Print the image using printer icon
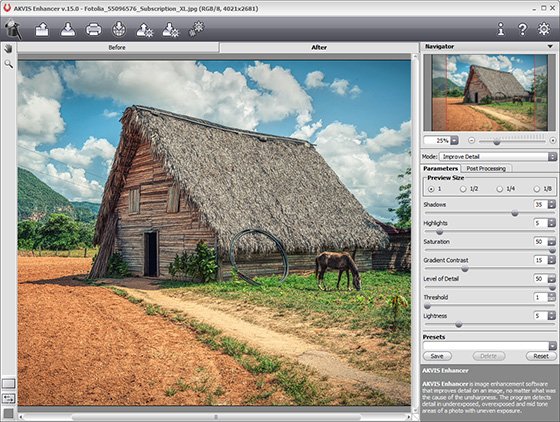This screenshot has width=560, height=422. (x=94, y=30)
